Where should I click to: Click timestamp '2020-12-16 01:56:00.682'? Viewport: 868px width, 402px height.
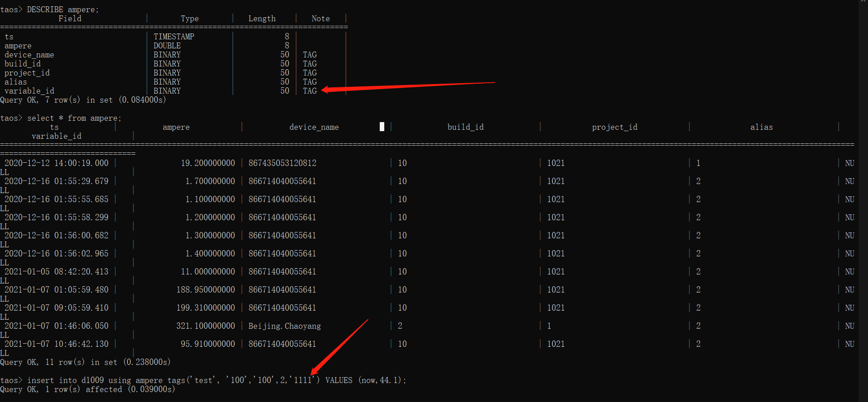pos(57,236)
